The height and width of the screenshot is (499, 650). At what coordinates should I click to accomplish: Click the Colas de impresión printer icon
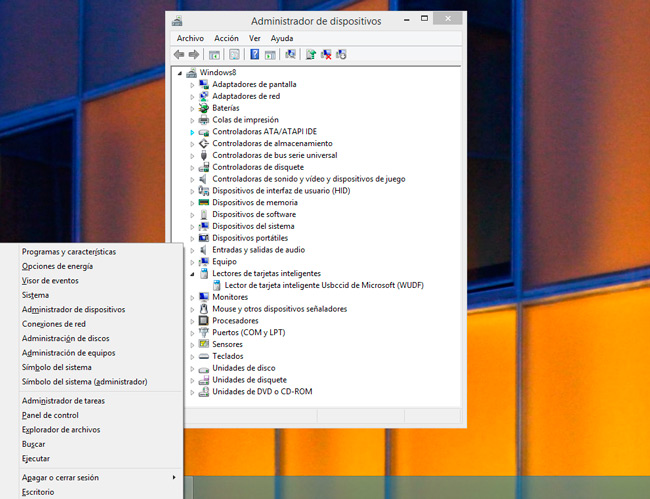204,120
